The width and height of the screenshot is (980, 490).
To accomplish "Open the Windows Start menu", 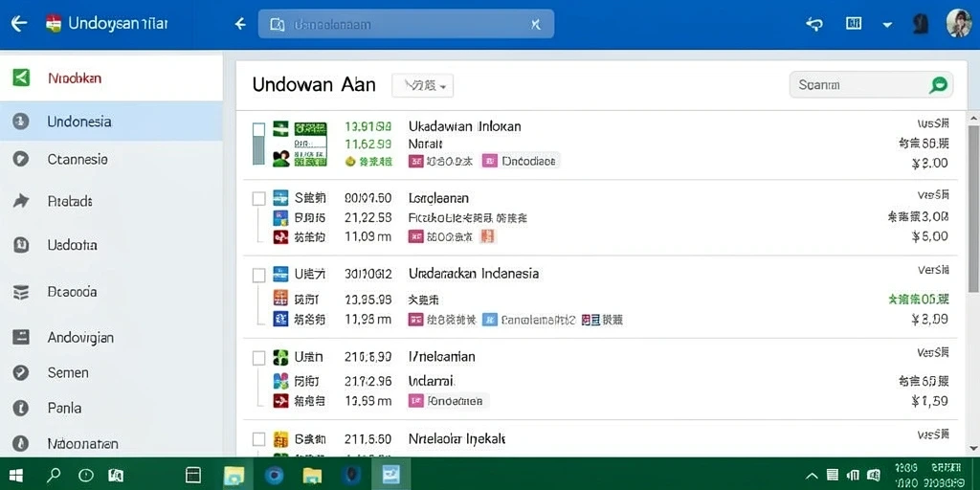I will point(16,476).
